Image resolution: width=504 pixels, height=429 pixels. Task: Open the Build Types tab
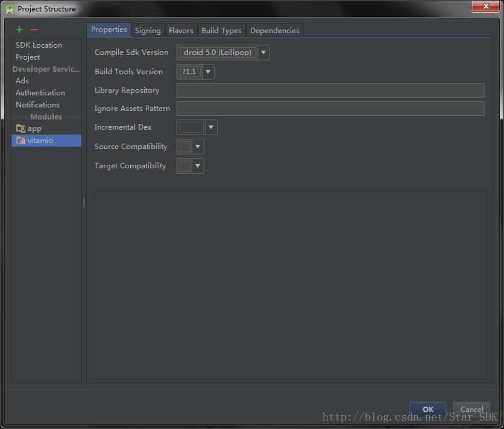click(x=221, y=31)
